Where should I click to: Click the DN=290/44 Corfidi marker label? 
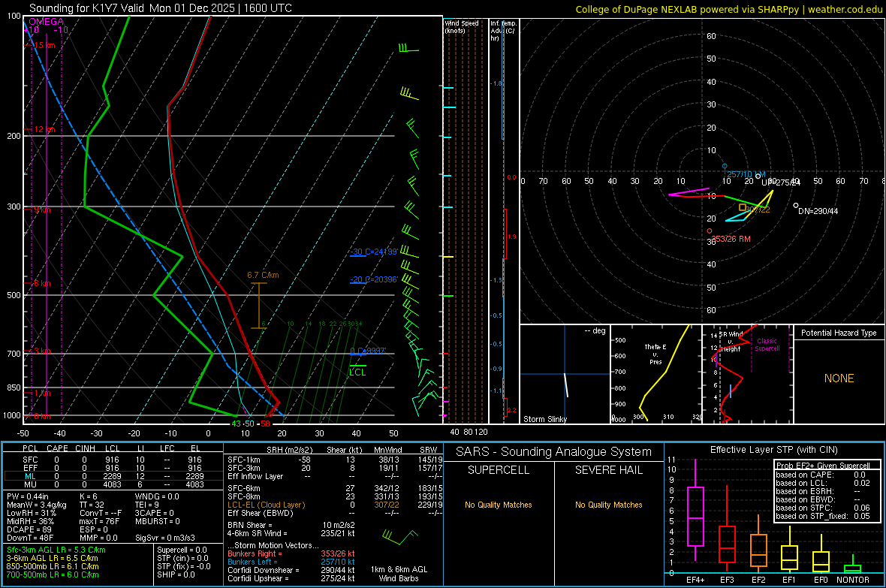[818, 211]
